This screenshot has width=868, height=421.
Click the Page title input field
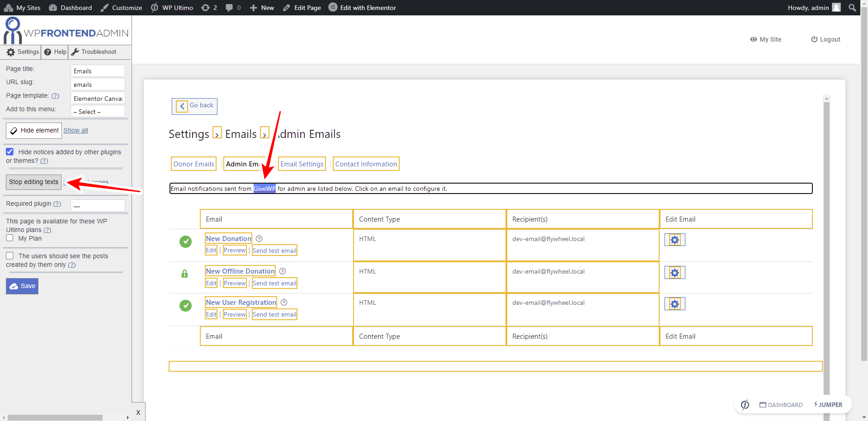[x=98, y=71]
